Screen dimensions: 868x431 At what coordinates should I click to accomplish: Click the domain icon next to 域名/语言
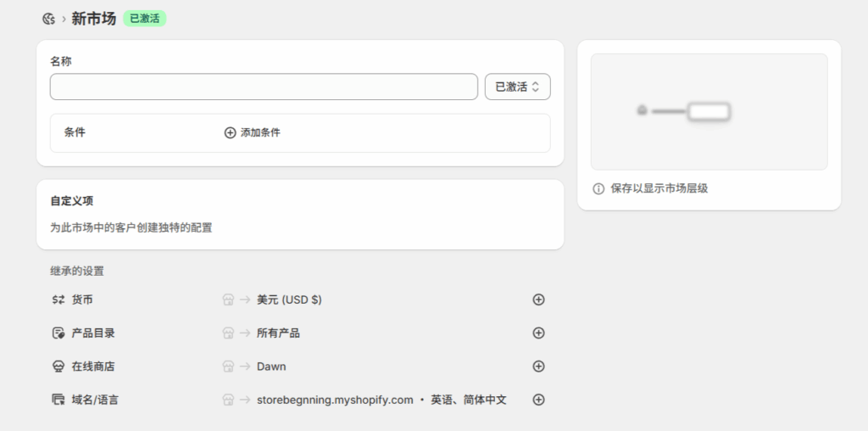(58, 400)
